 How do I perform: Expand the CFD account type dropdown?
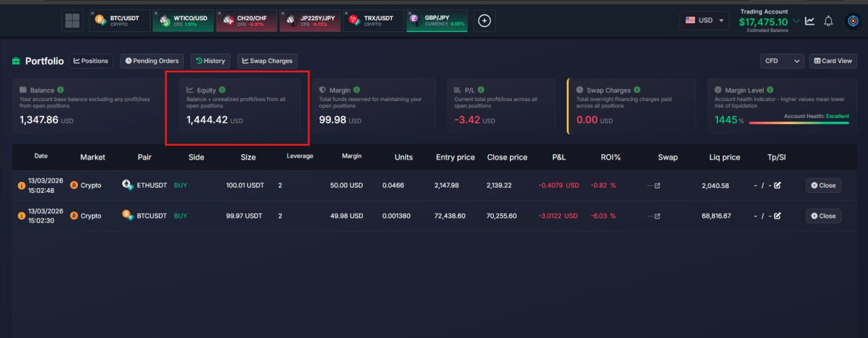(x=782, y=61)
